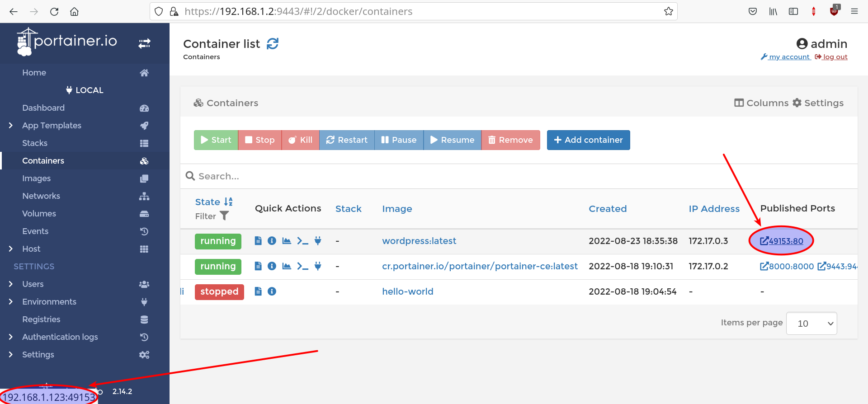Open wordpress container logs icon
Viewport: 868px width, 404px height.
click(258, 241)
